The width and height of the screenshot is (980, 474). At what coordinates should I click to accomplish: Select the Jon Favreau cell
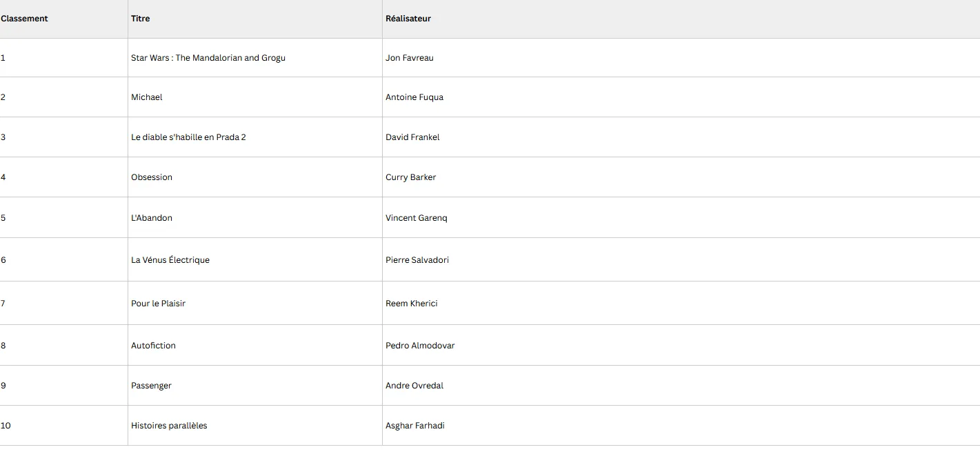point(681,58)
